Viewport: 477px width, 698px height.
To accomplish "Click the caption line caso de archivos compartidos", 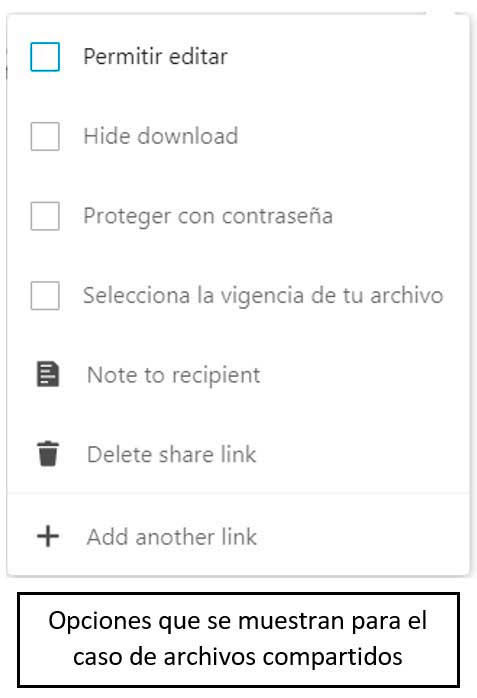I will pyautogui.click(x=238, y=657).
